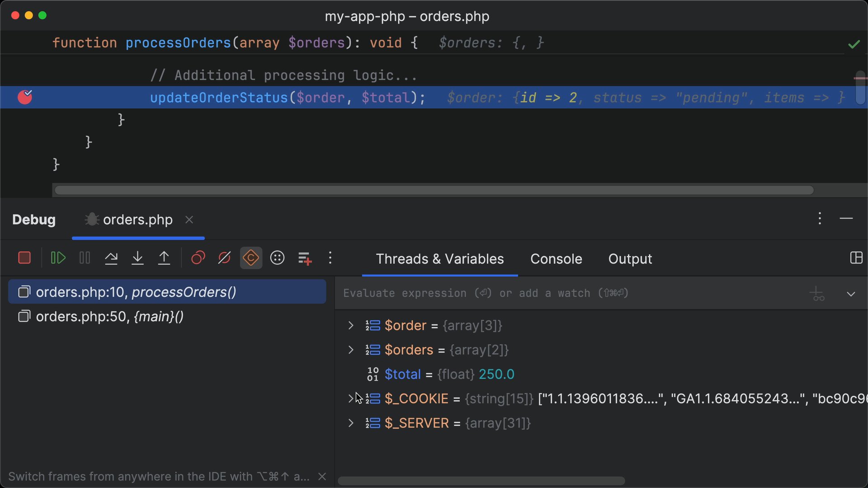Click the 250.0 value of $total

(x=496, y=374)
